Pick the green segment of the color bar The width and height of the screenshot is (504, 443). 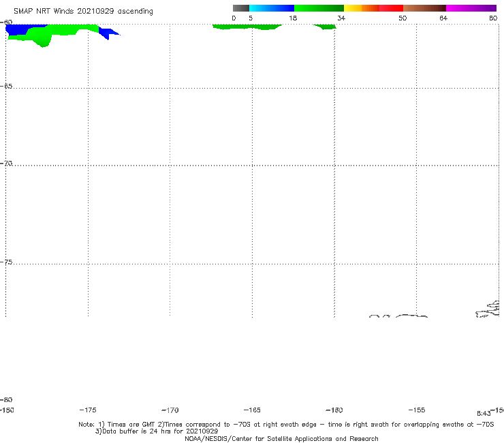pos(319,8)
